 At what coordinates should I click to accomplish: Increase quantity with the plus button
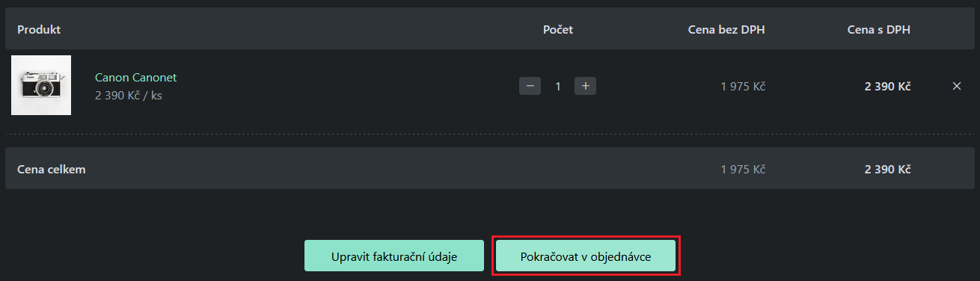(585, 86)
